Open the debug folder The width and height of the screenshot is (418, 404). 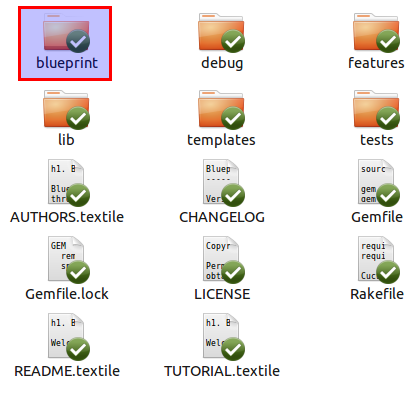click(x=221, y=32)
